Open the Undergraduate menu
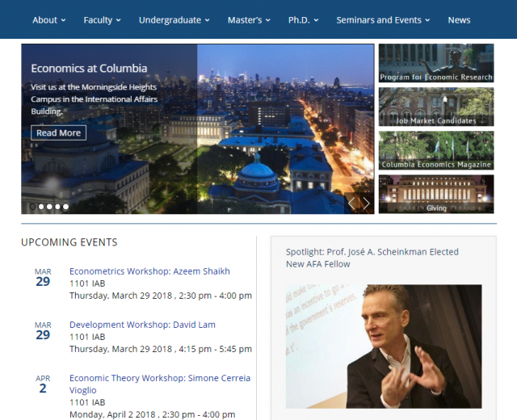The image size is (517, 420). pyautogui.click(x=174, y=20)
